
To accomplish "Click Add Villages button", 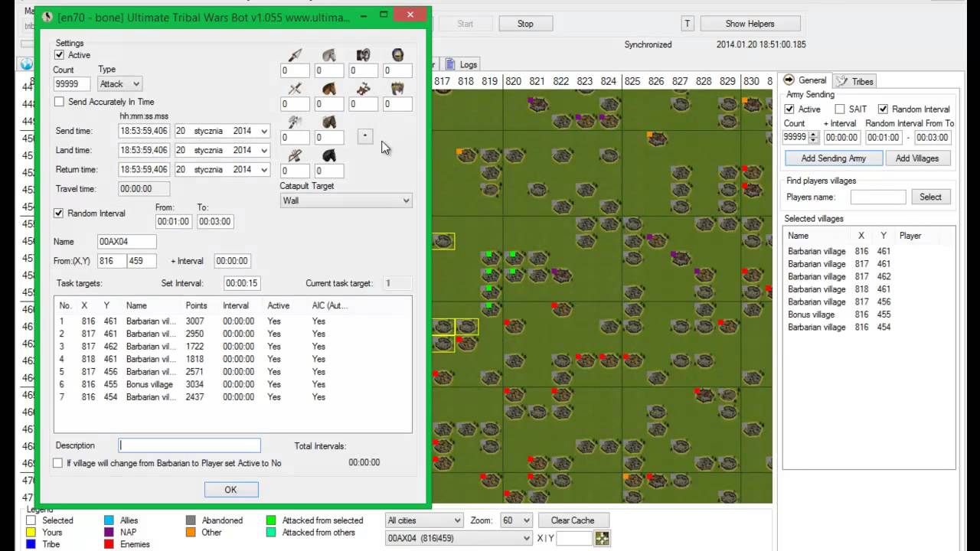I will 917,158.
